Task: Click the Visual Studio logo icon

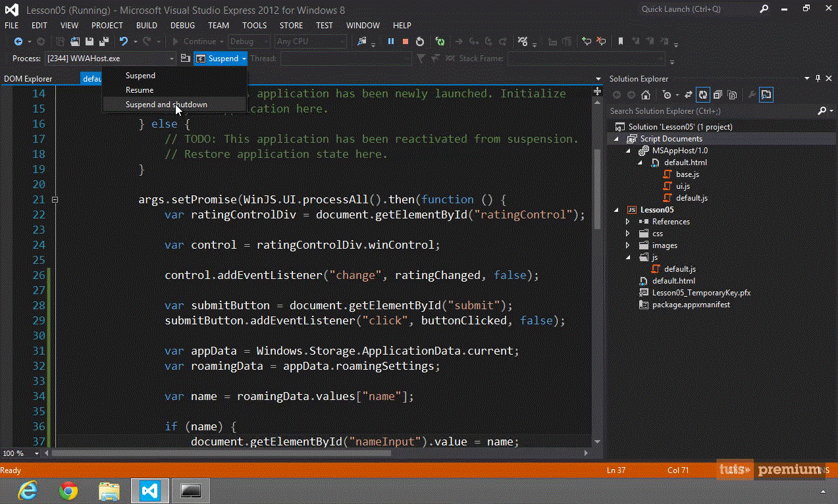Action: click(12, 10)
